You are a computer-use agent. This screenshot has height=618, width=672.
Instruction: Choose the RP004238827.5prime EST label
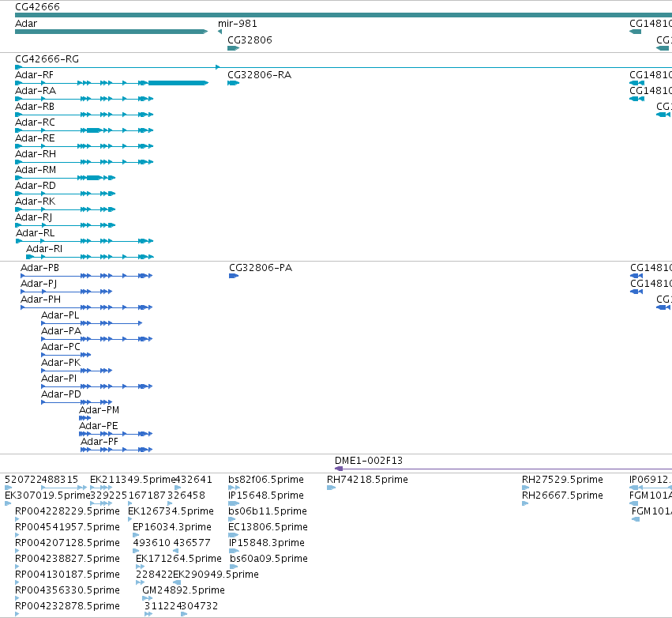coord(67,559)
